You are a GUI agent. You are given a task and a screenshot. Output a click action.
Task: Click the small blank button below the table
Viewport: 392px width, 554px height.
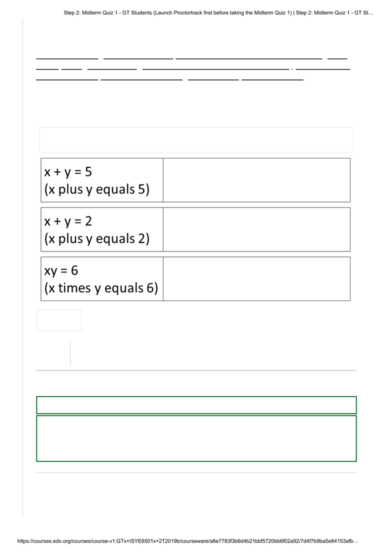59,320
